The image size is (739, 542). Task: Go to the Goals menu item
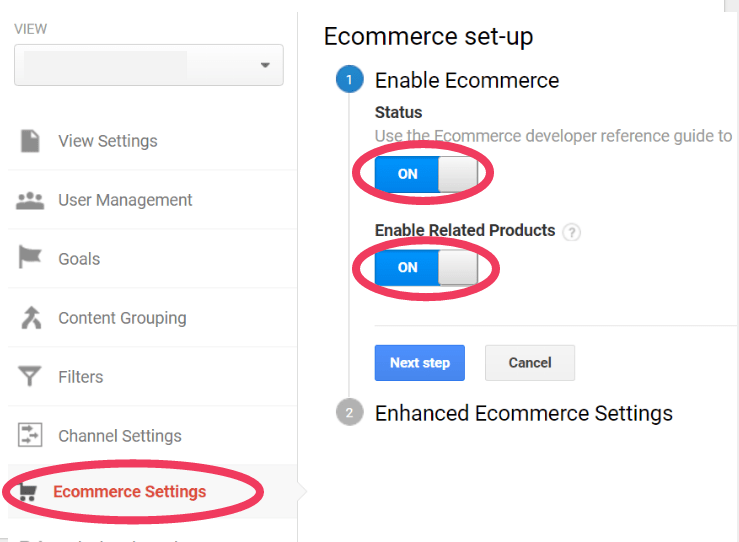(79, 259)
